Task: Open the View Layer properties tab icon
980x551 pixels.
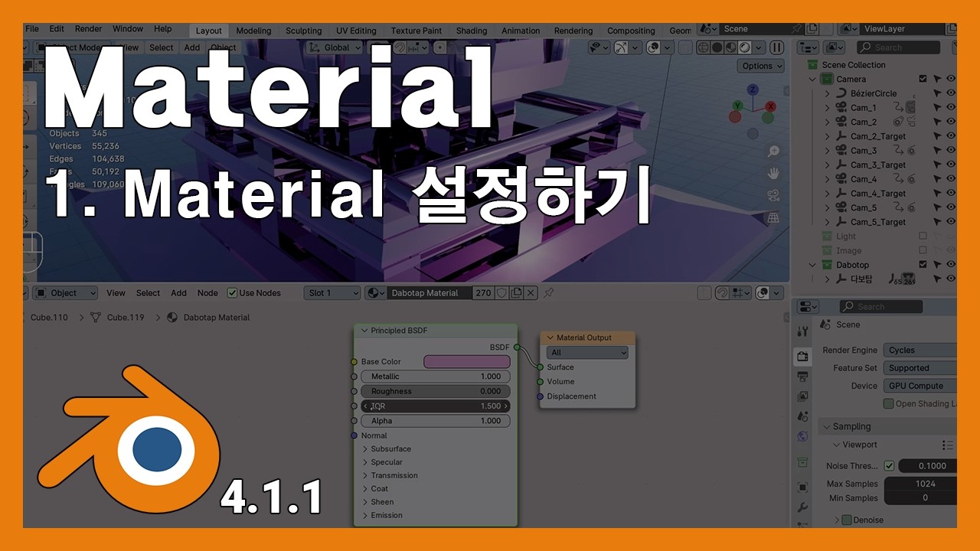Action: tap(802, 396)
